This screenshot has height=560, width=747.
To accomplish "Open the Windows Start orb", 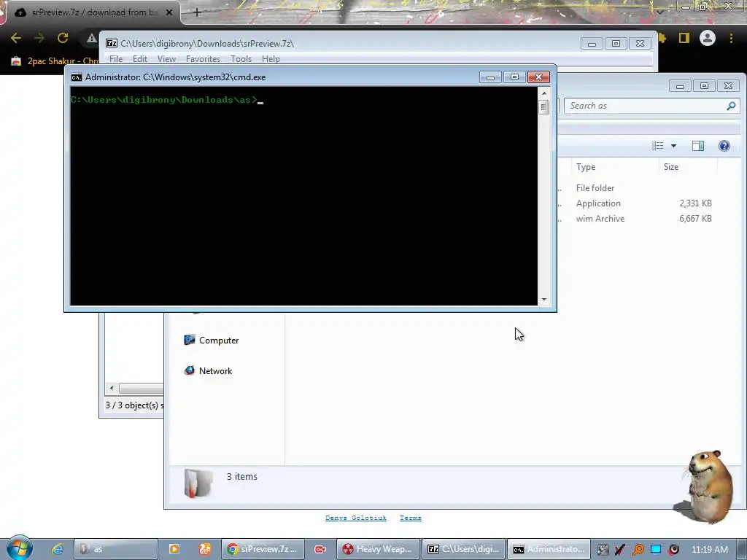I will [x=19, y=548].
